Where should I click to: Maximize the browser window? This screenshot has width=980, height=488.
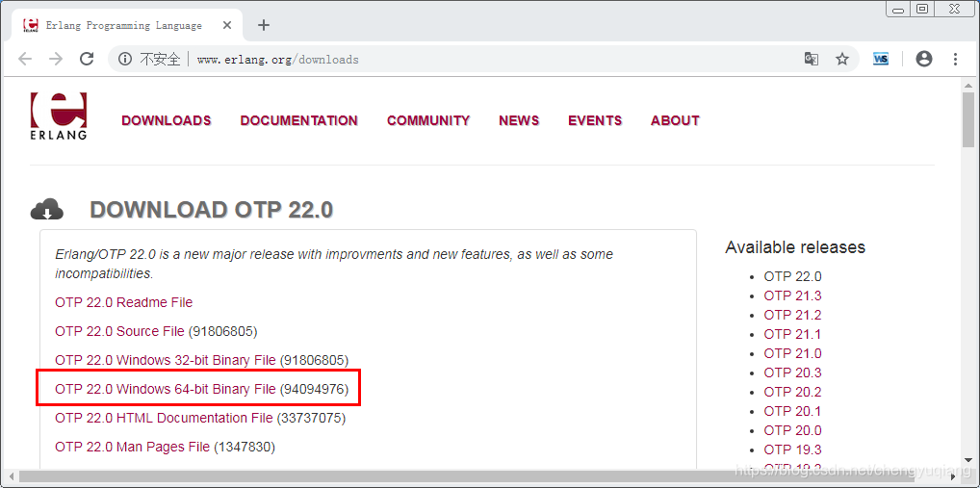922,9
